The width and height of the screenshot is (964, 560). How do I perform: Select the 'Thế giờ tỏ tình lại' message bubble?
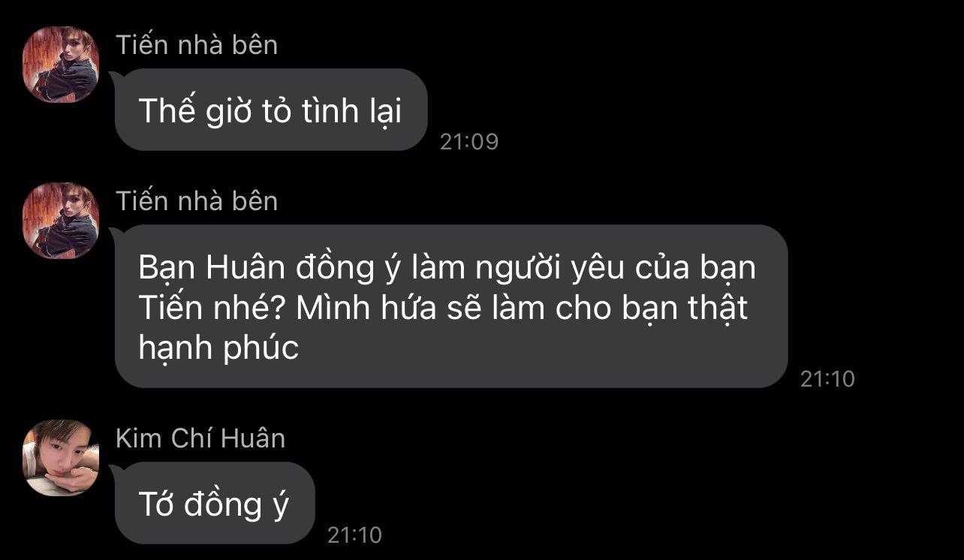tap(271, 110)
